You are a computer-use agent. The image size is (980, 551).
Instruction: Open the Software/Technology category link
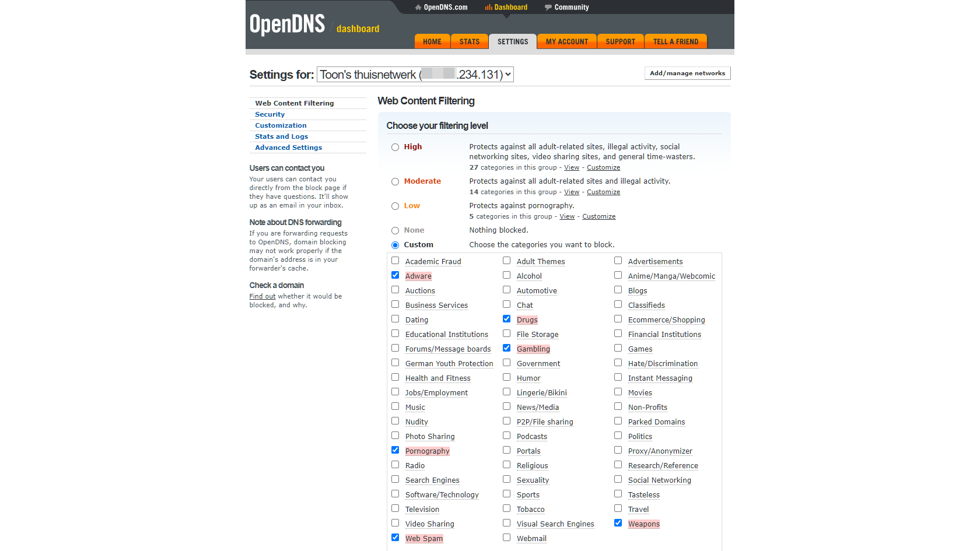[442, 495]
